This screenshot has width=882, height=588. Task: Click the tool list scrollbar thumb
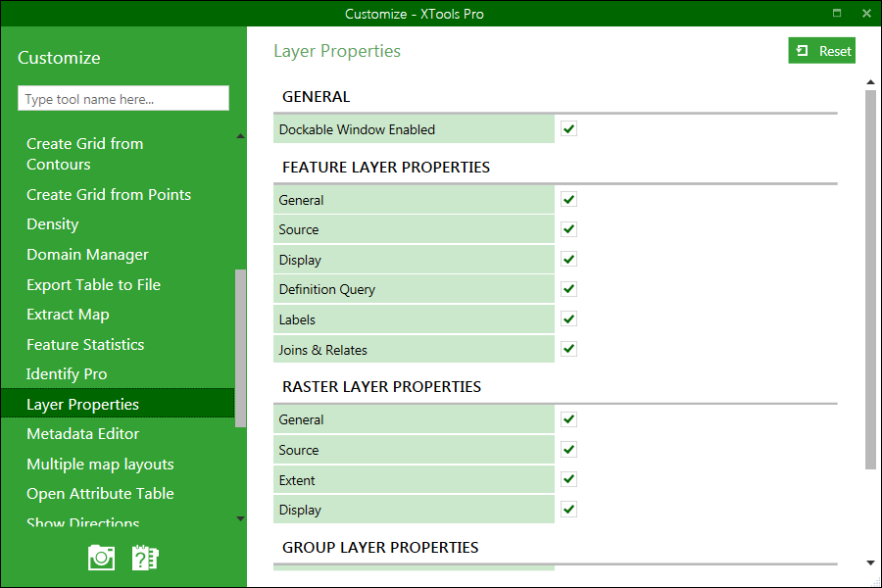click(240, 348)
